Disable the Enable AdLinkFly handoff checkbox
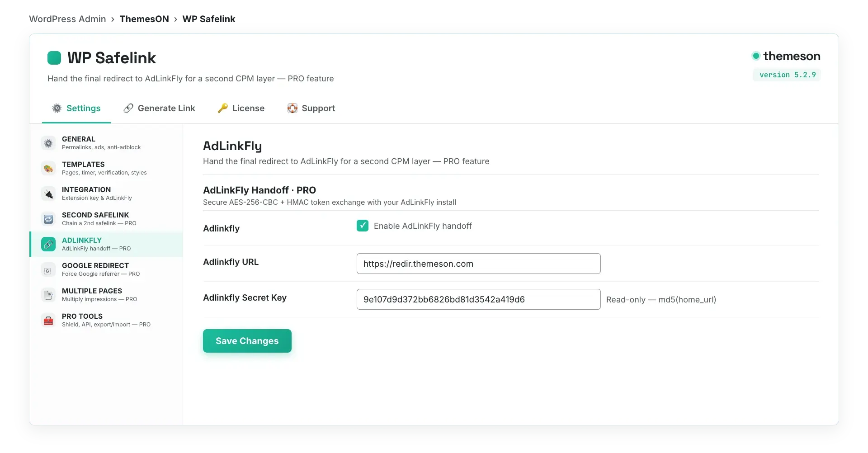The width and height of the screenshot is (868, 453). [363, 226]
